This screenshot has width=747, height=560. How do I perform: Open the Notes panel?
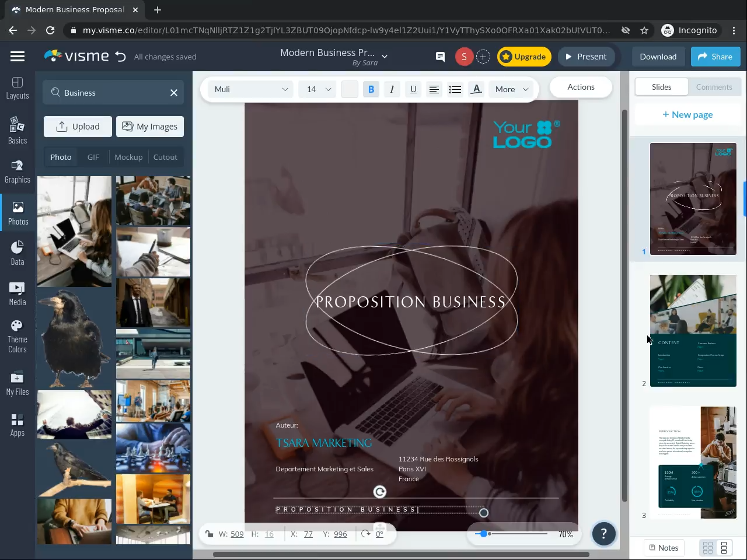[664, 548]
